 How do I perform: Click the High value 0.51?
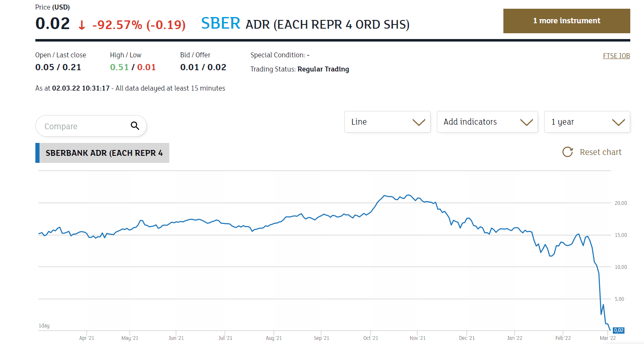point(119,67)
